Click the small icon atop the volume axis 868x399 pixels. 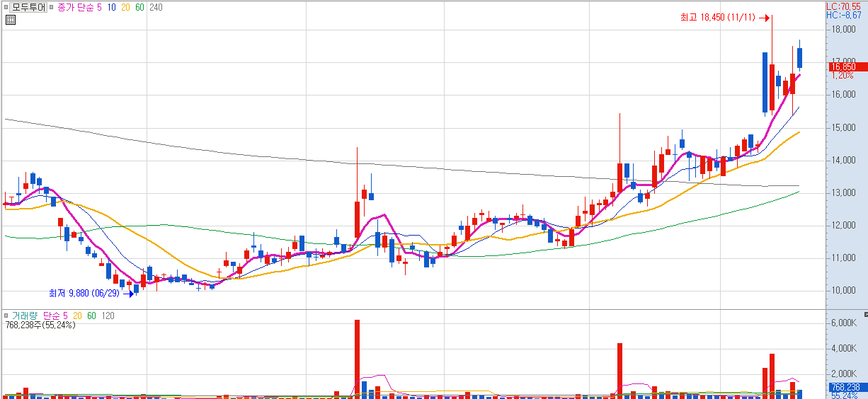(x=864, y=313)
